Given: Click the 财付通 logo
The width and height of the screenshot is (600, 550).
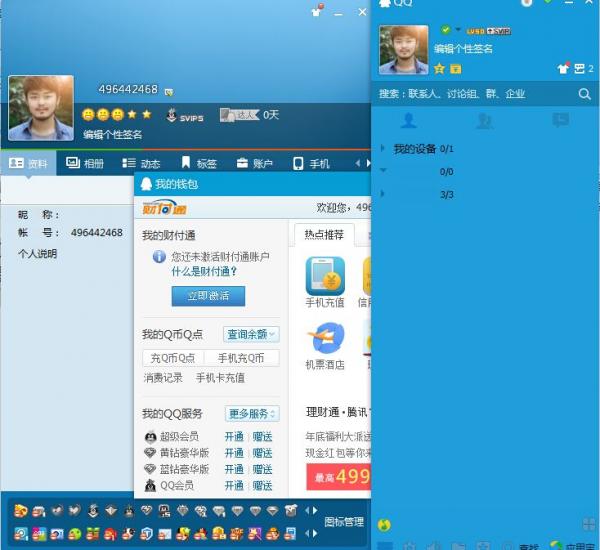Looking at the screenshot, I should tap(164, 207).
